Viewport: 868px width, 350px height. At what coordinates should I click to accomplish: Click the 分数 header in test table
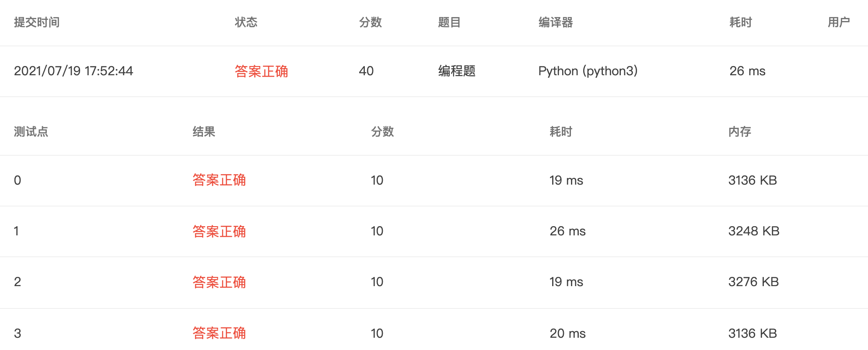click(382, 132)
